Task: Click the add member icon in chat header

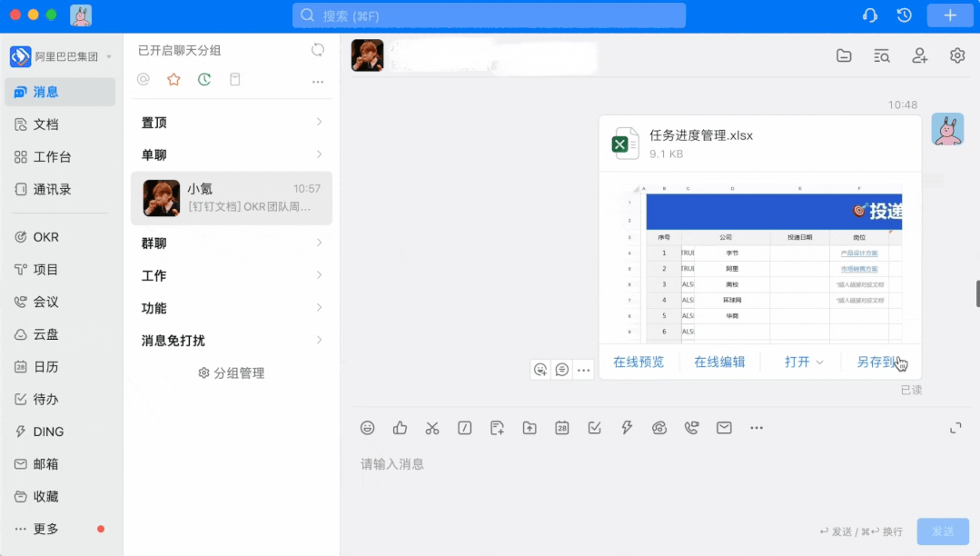Action: pyautogui.click(x=919, y=55)
